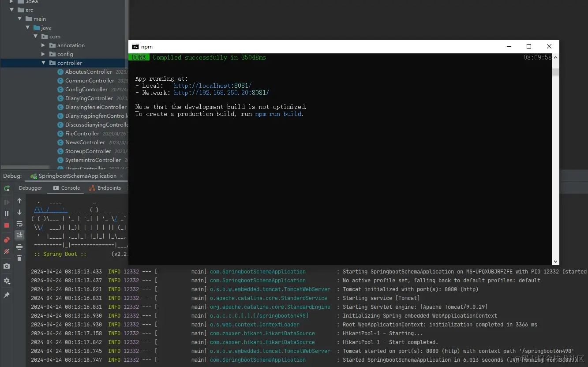
Task: Pin the debug tab with pin icon
Action: tap(7, 295)
